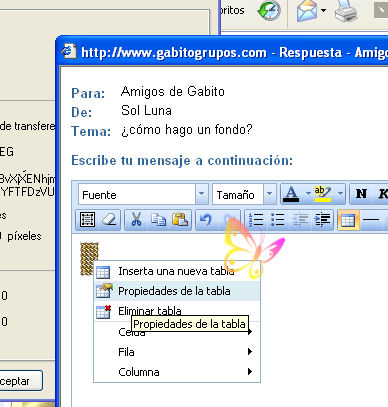
Task: Increase the indent with the indent icon
Action: (x=322, y=220)
